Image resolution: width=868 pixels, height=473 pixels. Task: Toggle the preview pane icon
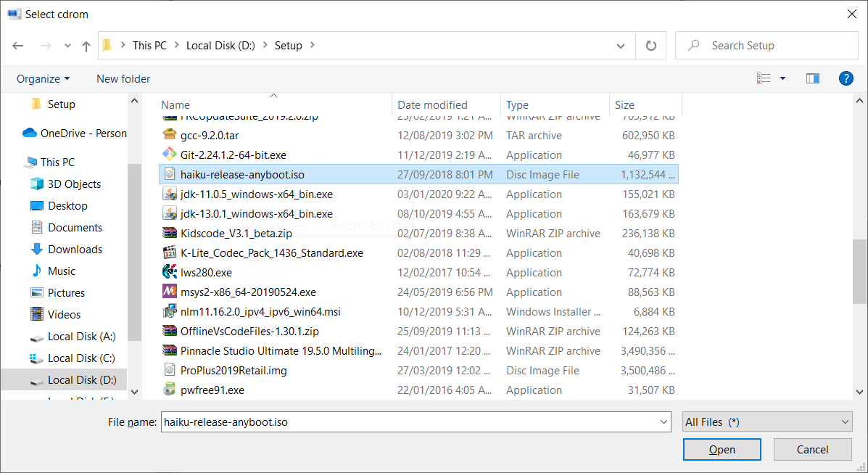click(x=812, y=78)
